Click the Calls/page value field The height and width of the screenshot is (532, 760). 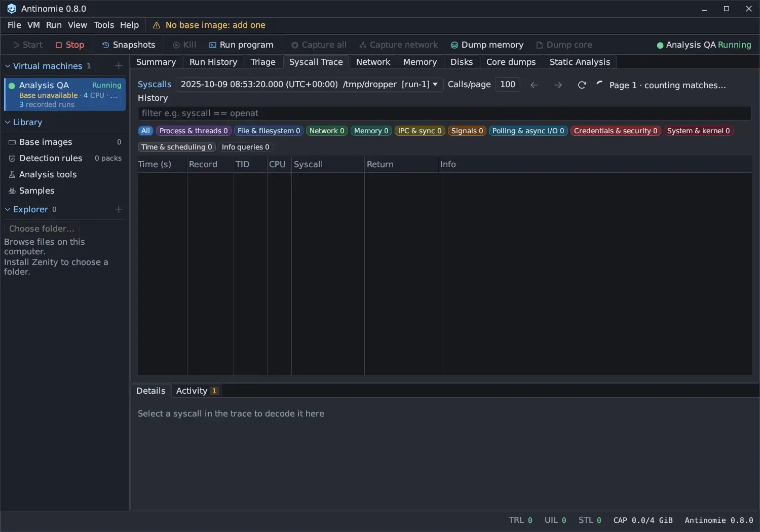[x=507, y=85]
